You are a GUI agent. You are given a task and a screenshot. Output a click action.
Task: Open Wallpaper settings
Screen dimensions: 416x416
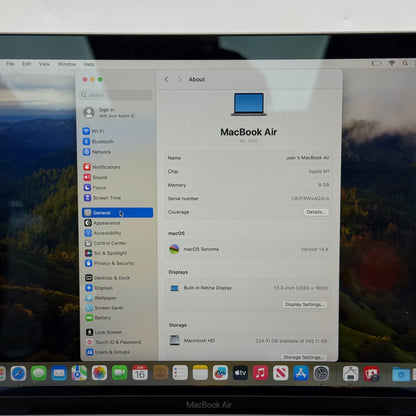pyautogui.click(x=101, y=298)
